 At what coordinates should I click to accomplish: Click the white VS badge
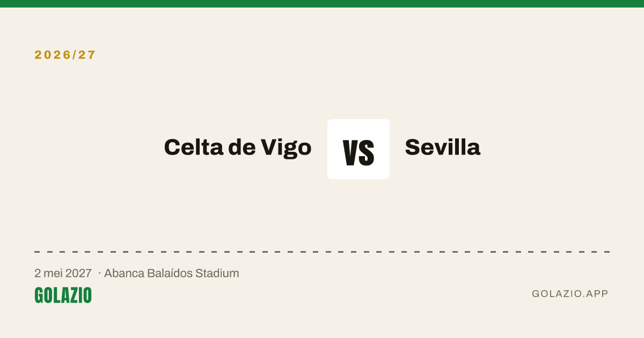[358, 149]
